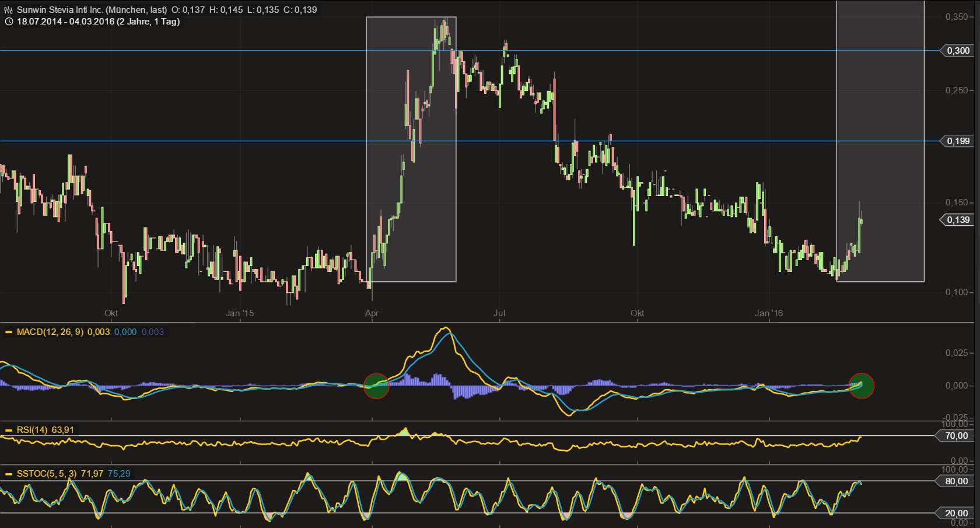
Task: Click the yellow legend marker for MACD
Action: click(x=9, y=332)
